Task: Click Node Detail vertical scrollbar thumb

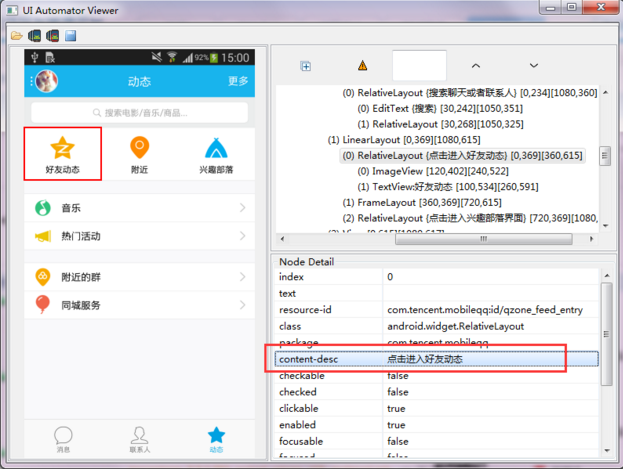Action: [606, 334]
